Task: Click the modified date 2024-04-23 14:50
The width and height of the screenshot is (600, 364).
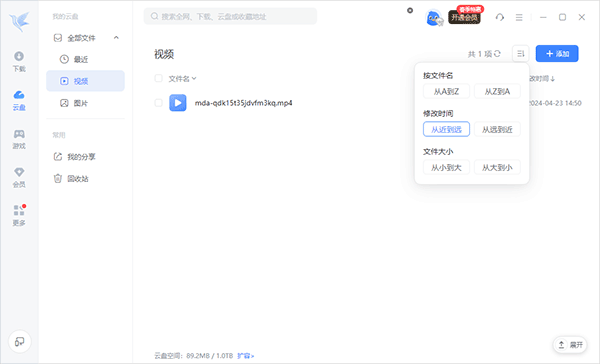Action: point(556,103)
